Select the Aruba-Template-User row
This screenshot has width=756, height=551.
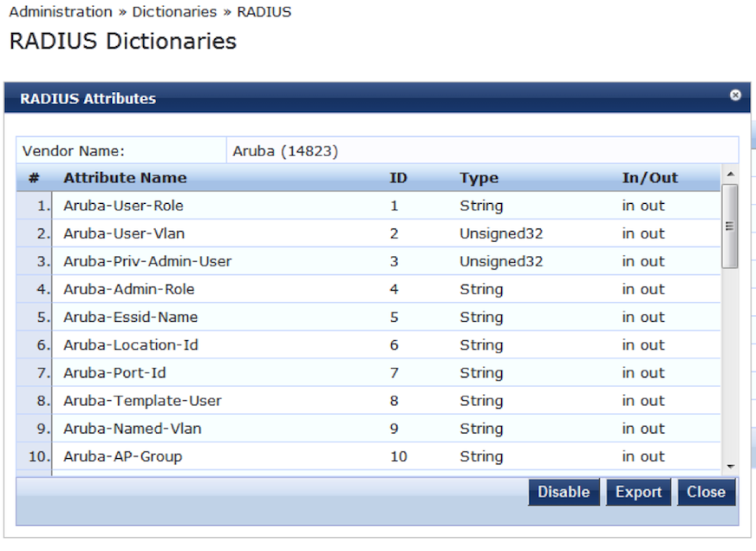click(142, 400)
